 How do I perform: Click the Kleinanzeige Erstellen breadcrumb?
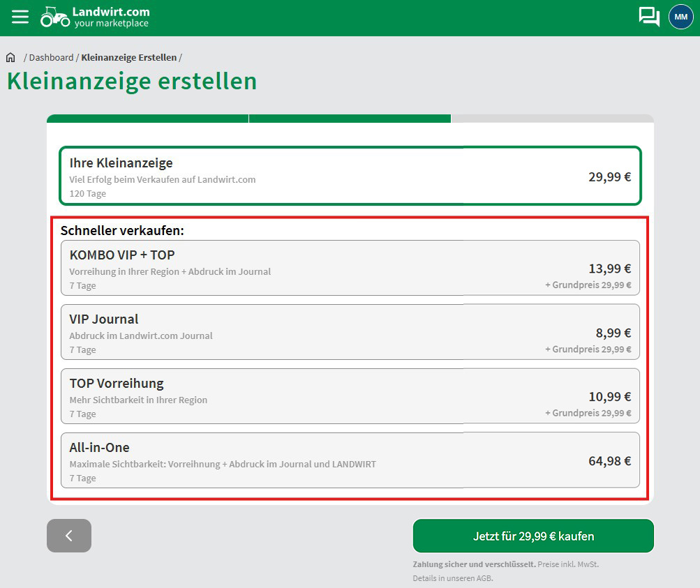click(128, 58)
